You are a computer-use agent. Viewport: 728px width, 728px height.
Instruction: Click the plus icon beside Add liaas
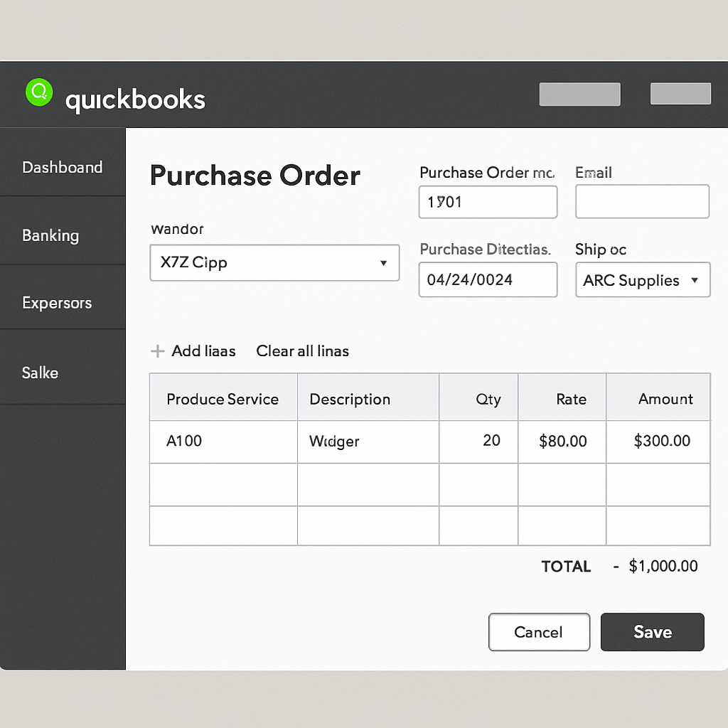(157, 351)
